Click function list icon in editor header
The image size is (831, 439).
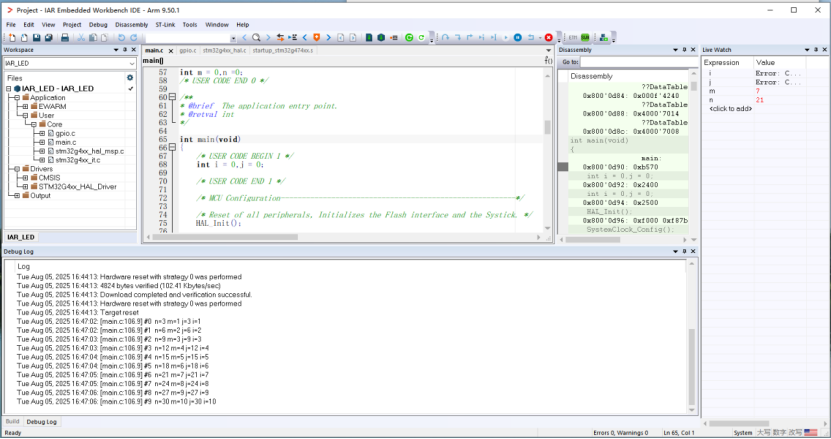548,60
